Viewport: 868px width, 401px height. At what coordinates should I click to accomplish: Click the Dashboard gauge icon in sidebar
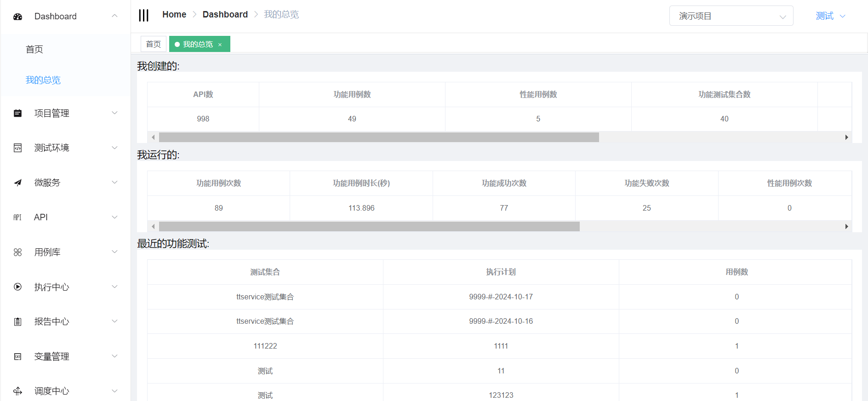[x=18, y=17]
